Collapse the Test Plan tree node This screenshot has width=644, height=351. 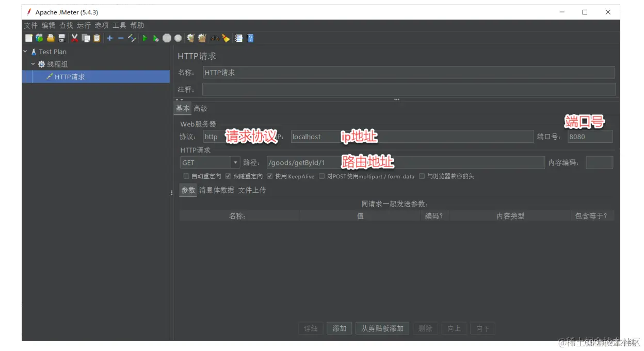25,52
